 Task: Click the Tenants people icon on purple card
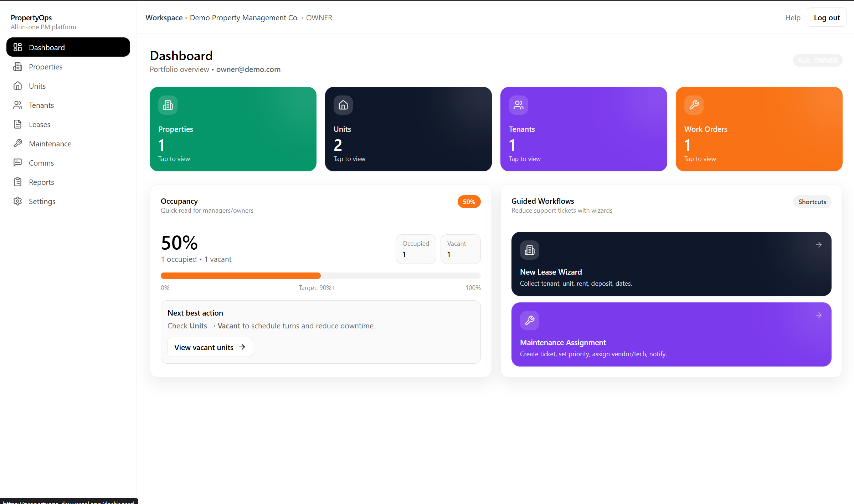(518, 105)
